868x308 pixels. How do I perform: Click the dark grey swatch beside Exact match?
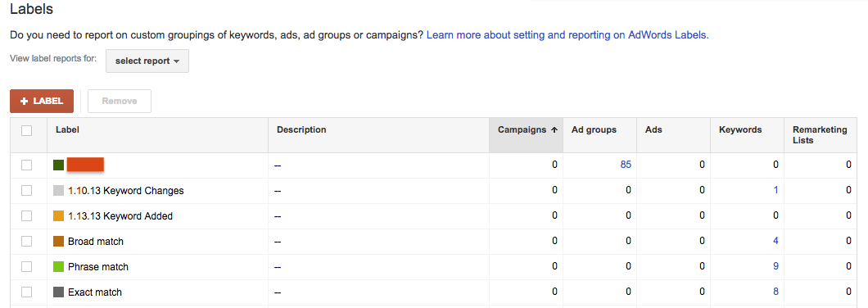[x=59, y=292]
